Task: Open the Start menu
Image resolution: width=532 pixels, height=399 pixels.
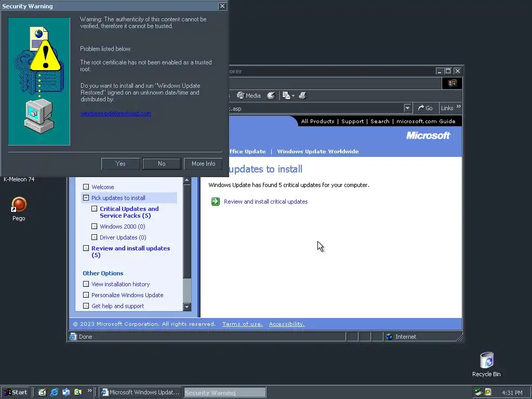Action: [15, 392]
